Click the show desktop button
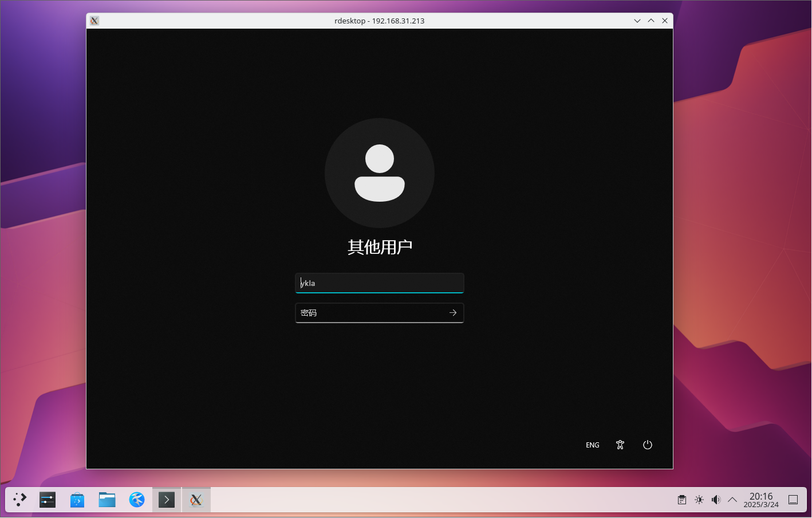This screenshot has width=812, height=518. click(793, 500)
